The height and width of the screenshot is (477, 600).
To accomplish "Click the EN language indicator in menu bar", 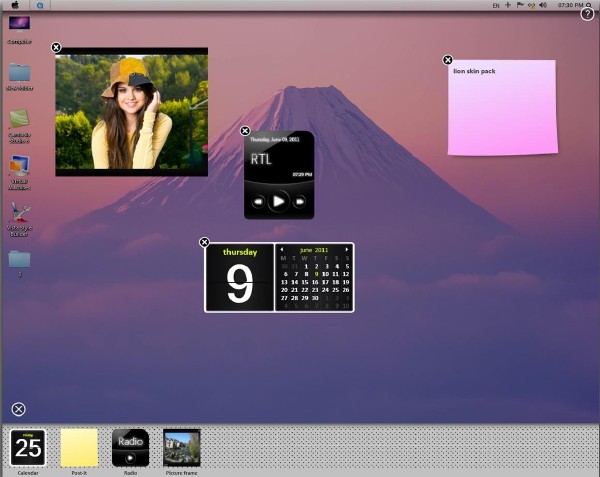I will tap(497, 6).
